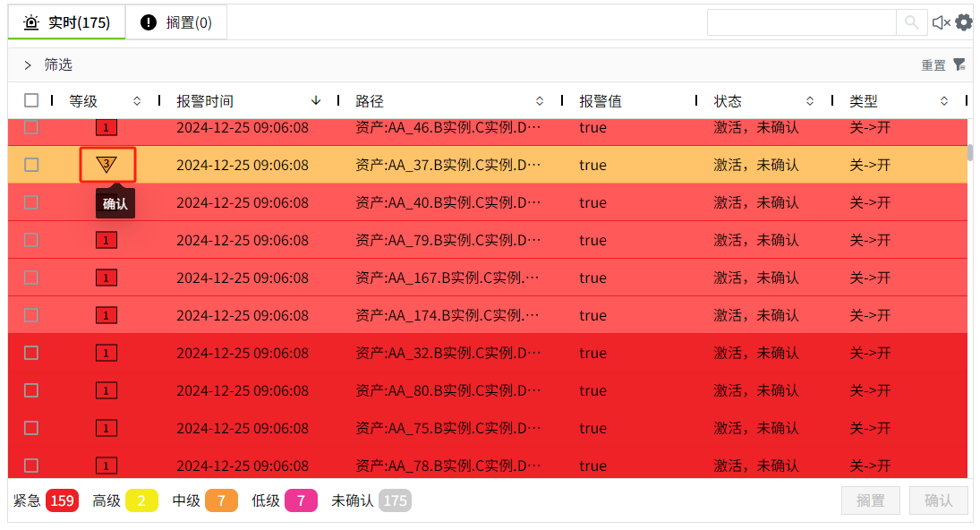Screen dimensions: 980x530
Task: Click level 1 icon on AA_32 row
Action: tap(107, 353)
